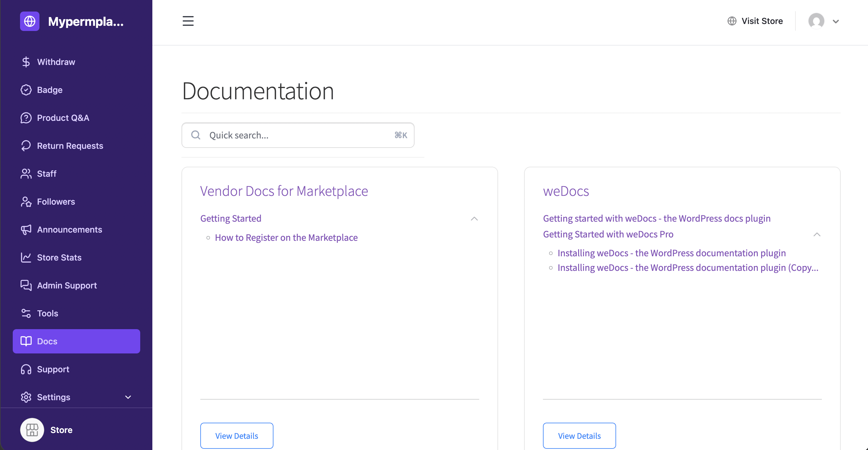Click the Settings gear icon
Viewport: 868px width, 450px height.
click(26, 397)
